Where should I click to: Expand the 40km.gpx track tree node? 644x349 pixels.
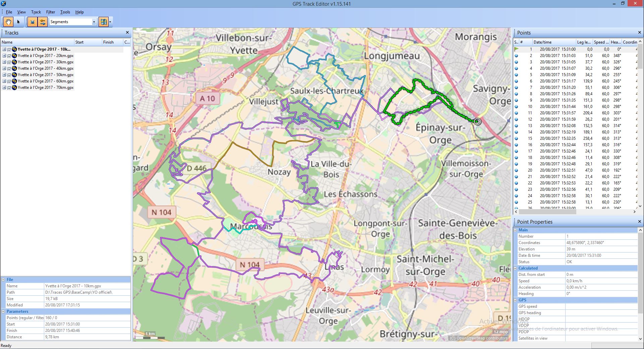click(x=4, y=68)
